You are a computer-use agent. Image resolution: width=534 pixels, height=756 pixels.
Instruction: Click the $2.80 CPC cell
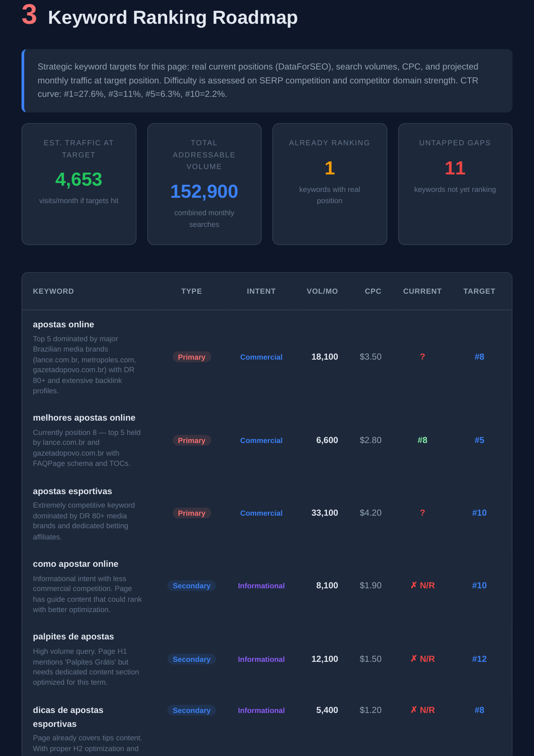coord(370,440)
